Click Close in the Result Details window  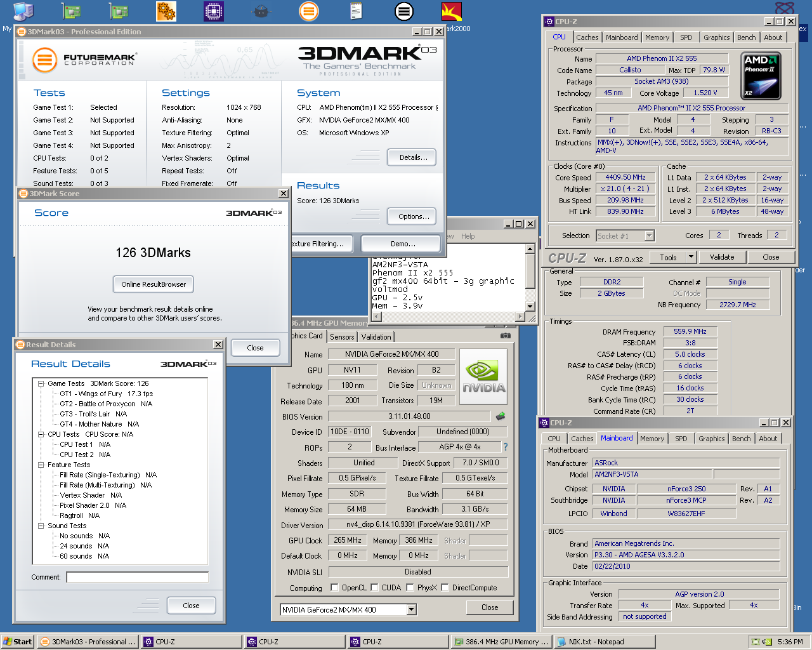pos(191,606)
